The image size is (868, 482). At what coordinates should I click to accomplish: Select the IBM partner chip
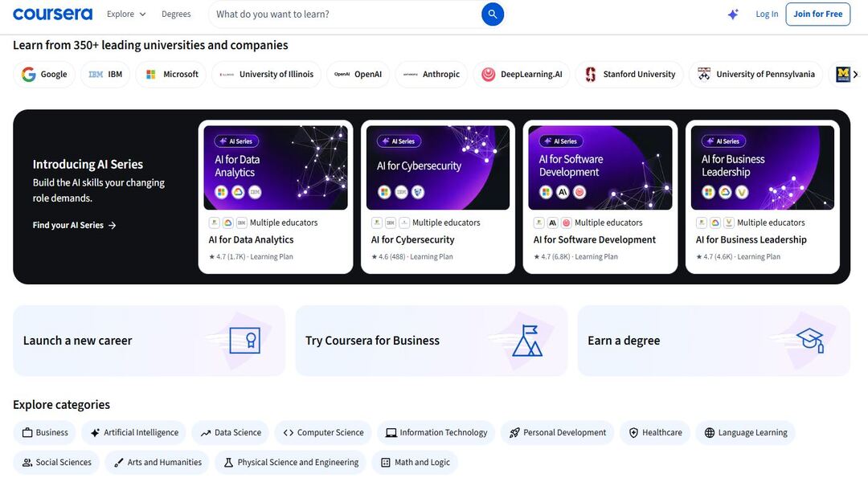[x=105, y=74]
